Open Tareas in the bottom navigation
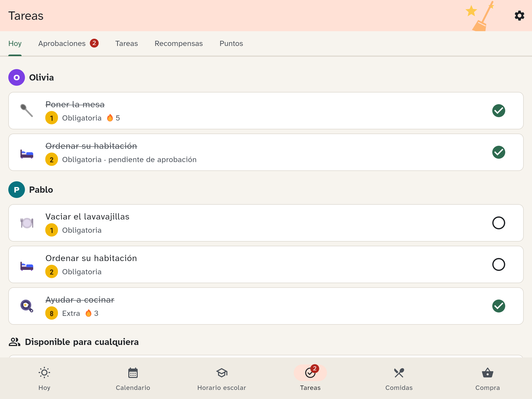The height and width of the screenshot is (399, 532). (310, 378)
